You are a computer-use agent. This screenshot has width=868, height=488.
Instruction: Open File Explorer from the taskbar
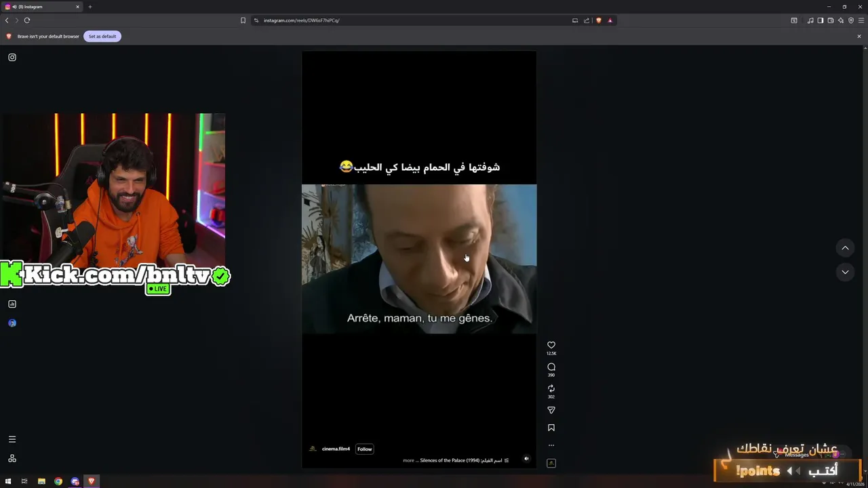tap(41, 481)
